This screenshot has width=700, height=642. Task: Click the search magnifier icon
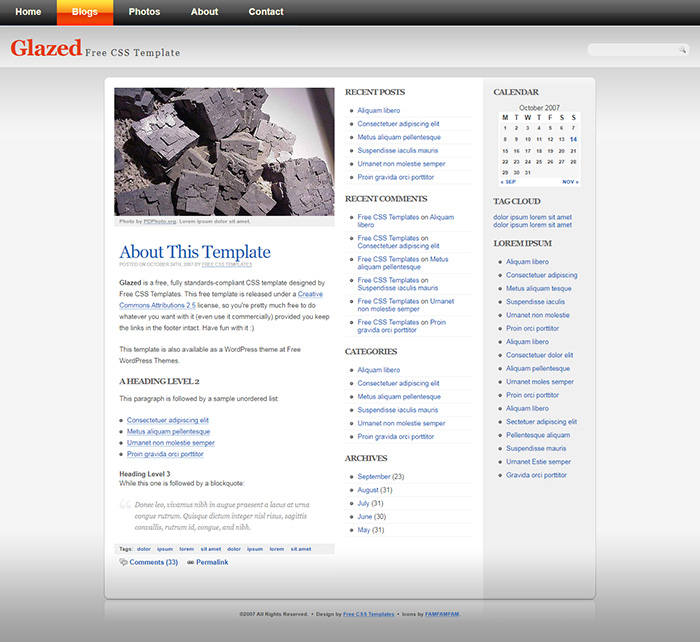(682, 50)
